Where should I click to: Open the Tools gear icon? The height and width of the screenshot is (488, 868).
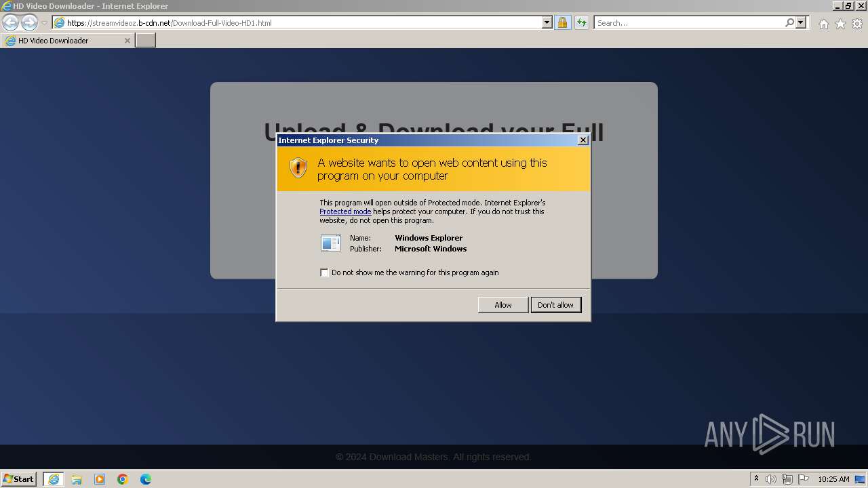point(857,24)
